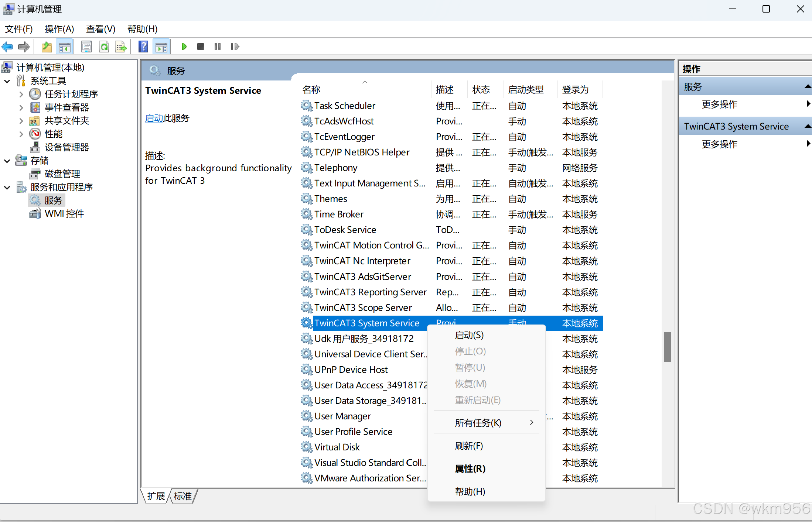This screenshot has width=812, height=522.
Task: Go back with the blue left arrow
Action: 7,47
